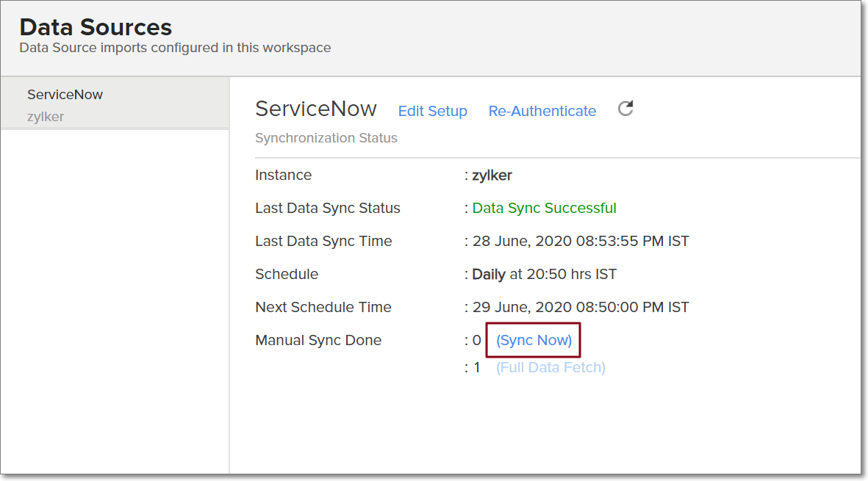
Task: Click the workspace description under Data Sources
Action: point(175,48)
